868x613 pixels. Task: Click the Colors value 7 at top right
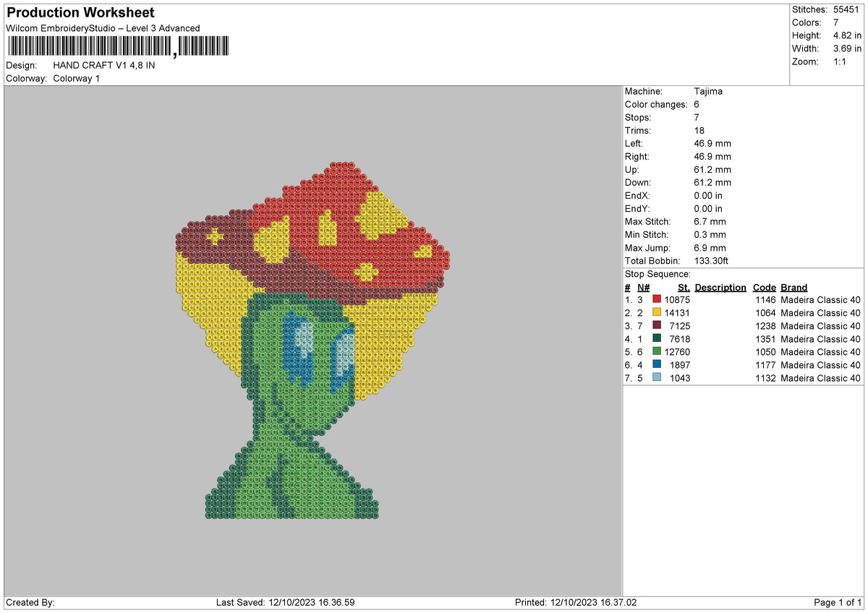[836, 22]
